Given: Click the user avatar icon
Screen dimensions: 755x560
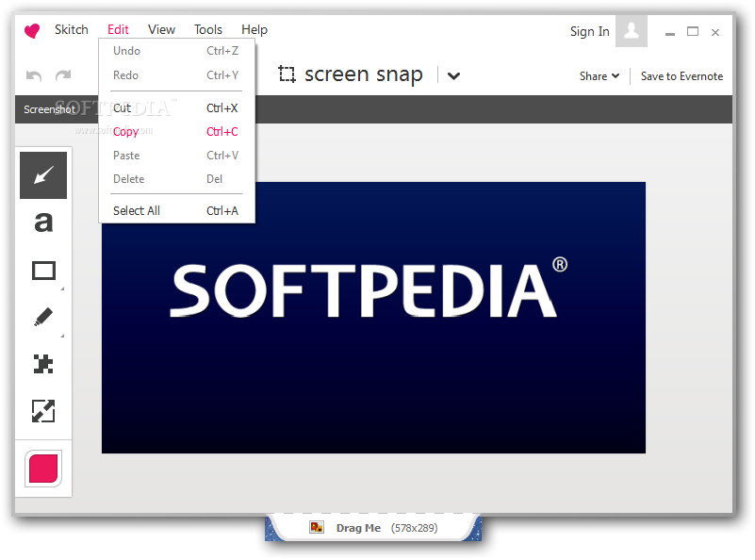Looking at the screenshot, I should [632, 31].
